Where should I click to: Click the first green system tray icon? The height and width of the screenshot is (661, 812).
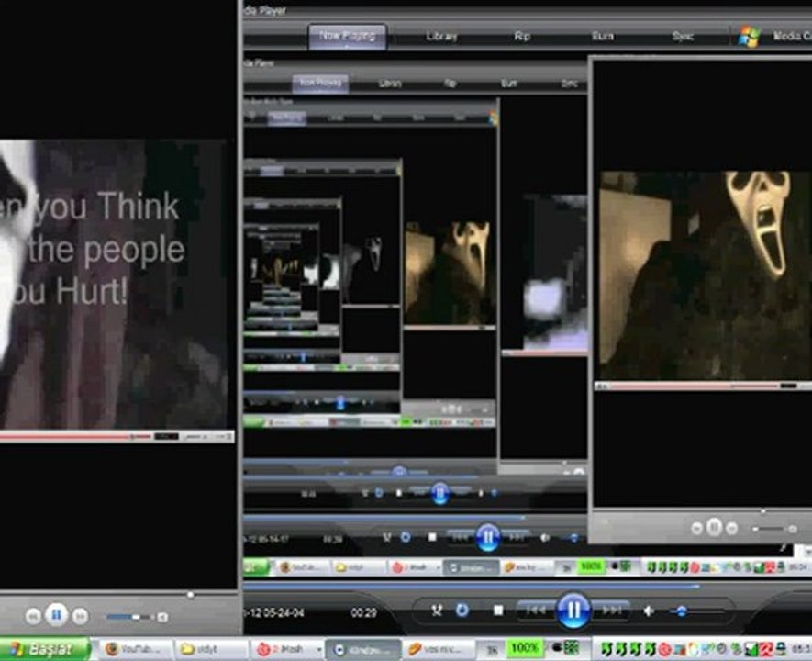[x=606, y=649]
